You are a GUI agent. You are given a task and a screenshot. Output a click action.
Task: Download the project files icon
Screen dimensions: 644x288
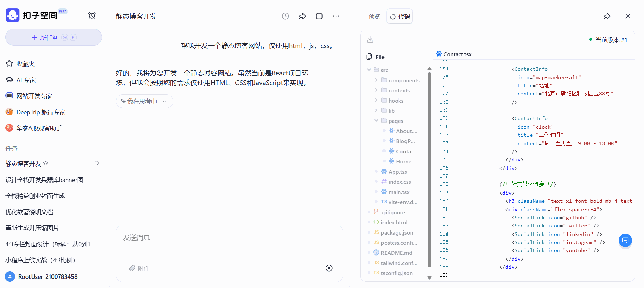click(370, 39)
